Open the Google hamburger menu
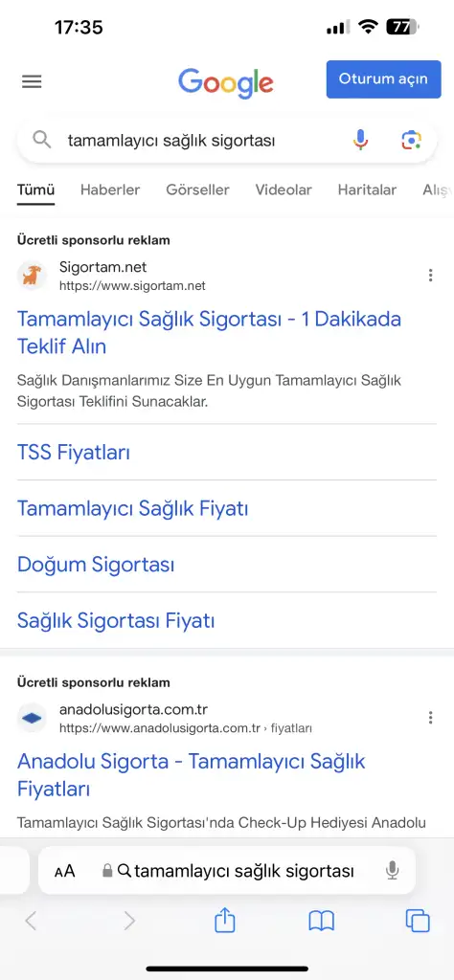Image resolution: width=454 pixels, height=980 pixels. click(32, 81)
